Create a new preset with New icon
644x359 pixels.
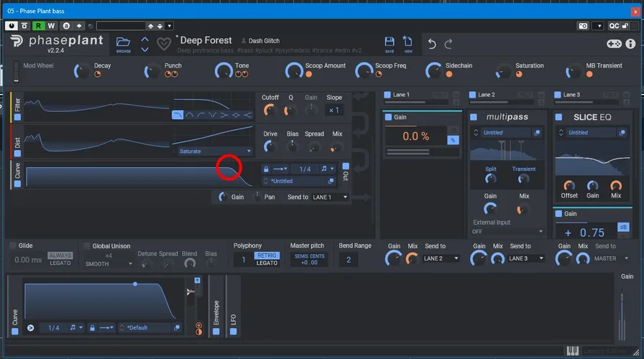(408, 42)
